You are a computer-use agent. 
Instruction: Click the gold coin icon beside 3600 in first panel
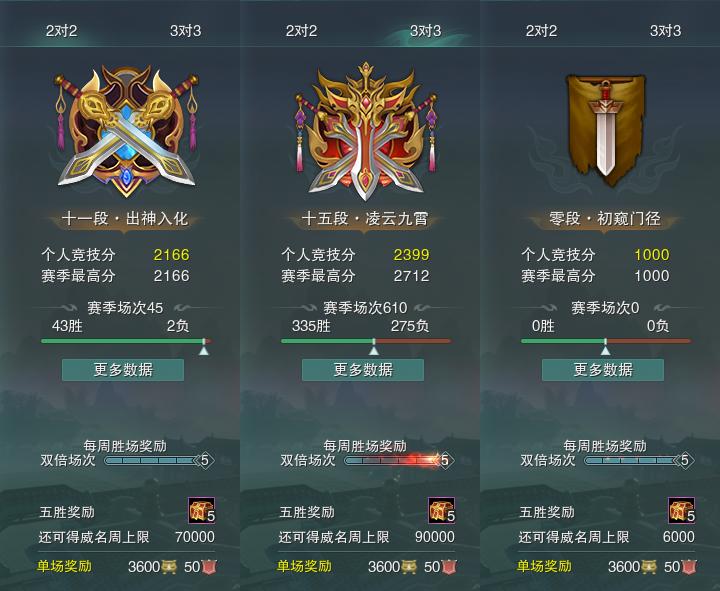(x=169, y=567)
